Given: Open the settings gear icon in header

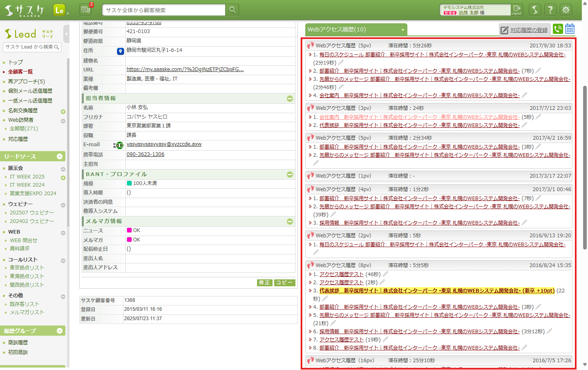Looking at the screenshot, I should pos(566,10).
